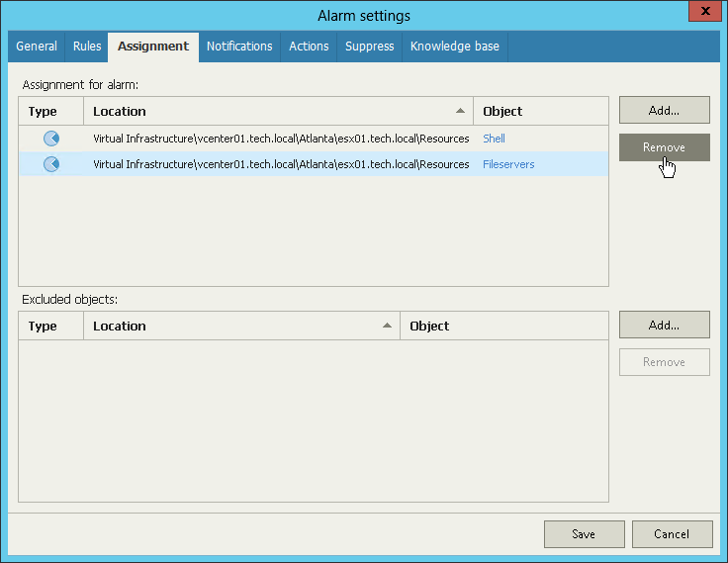Viewport: 728px width, 563px height.
Task: Add a new alarm assignment
Action: click(664, 110)
